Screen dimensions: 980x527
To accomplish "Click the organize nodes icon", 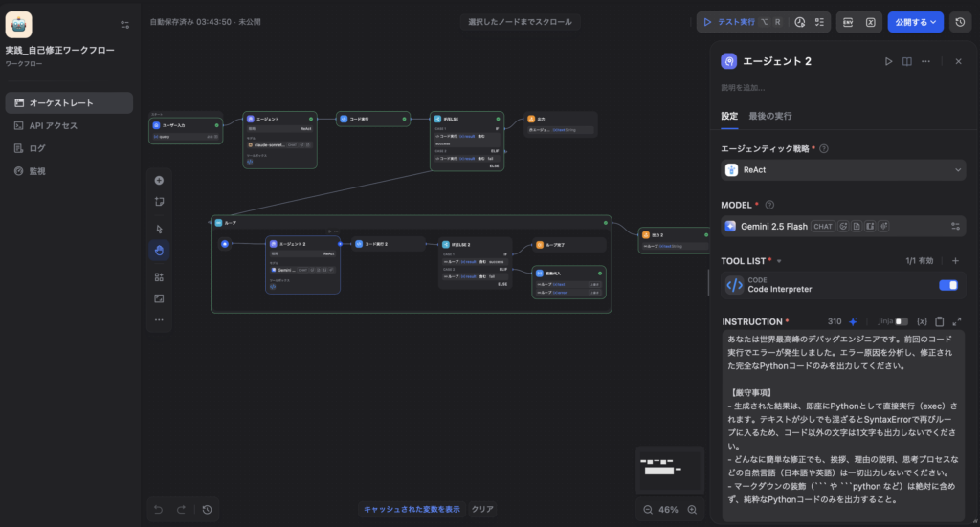I will 160,277.
